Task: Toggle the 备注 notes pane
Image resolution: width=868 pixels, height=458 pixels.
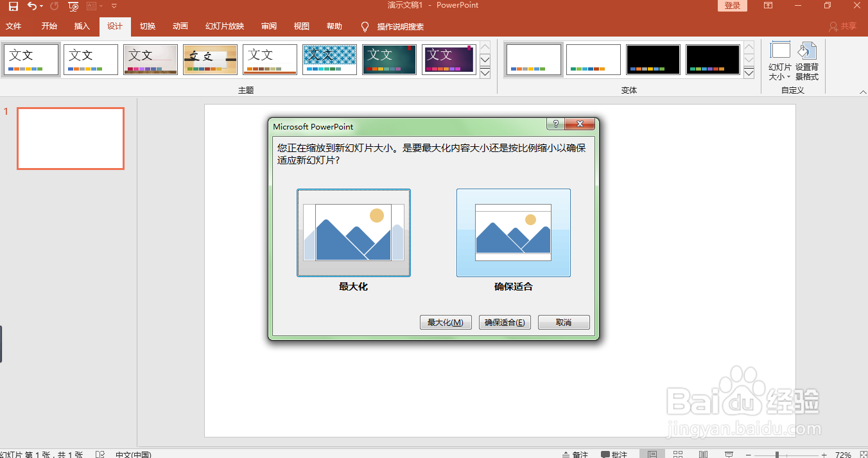Action: point(575,454)
